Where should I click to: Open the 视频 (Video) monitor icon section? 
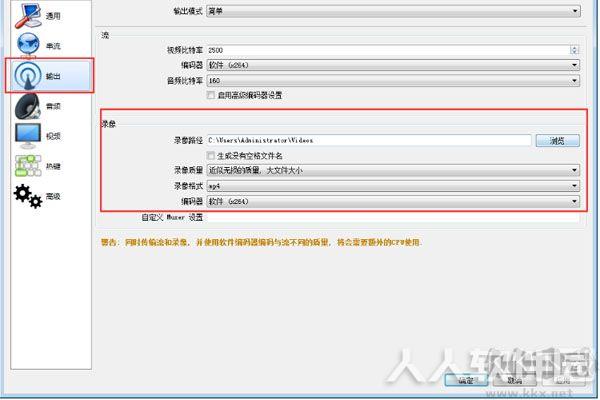38,136
